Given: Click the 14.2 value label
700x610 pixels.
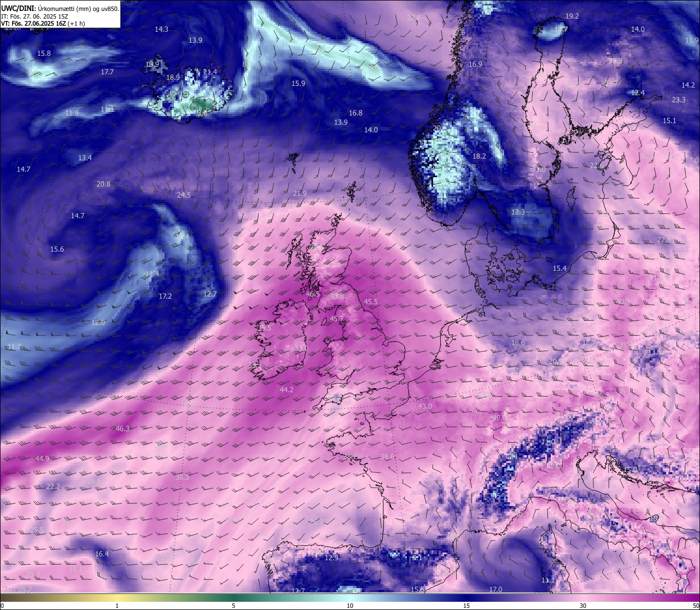Looking at the screenshot, I should tap(688, 85).
